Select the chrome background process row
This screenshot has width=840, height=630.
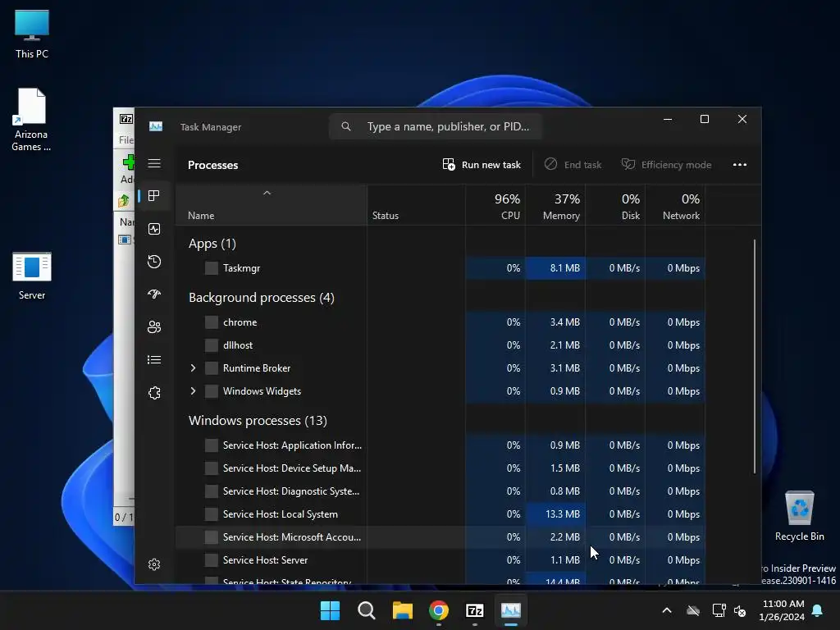pyautogui.click(x=441, y=322)
